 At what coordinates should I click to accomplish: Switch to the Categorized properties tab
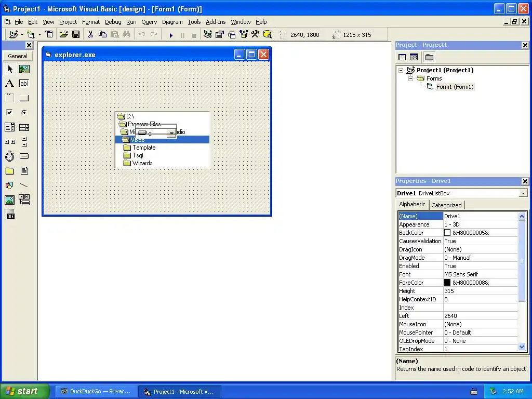tap(446, 205)
